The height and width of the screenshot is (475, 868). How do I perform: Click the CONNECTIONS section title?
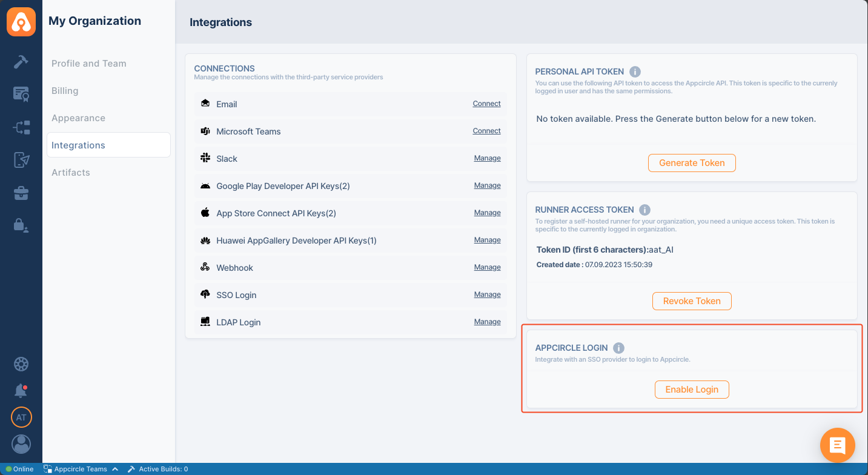pyautogui.click(x=224, y=68)
